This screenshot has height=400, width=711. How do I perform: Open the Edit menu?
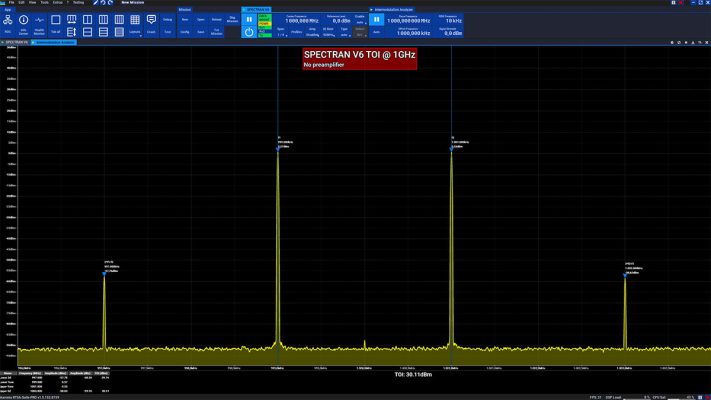[21, 3]
